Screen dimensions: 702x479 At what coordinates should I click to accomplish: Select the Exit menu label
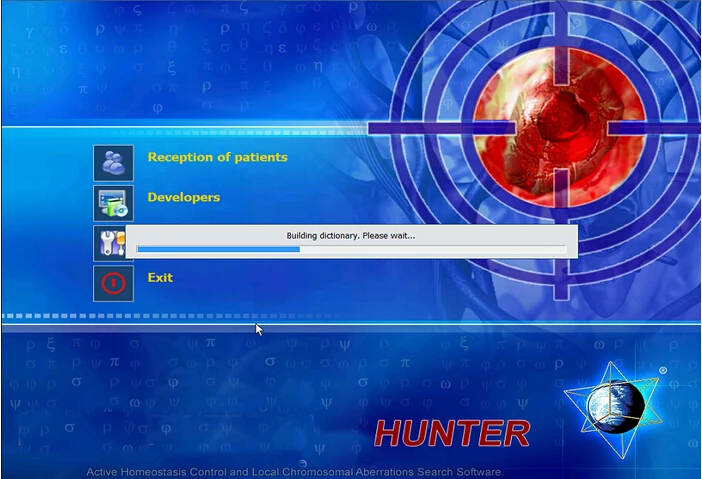pos(160,278)
